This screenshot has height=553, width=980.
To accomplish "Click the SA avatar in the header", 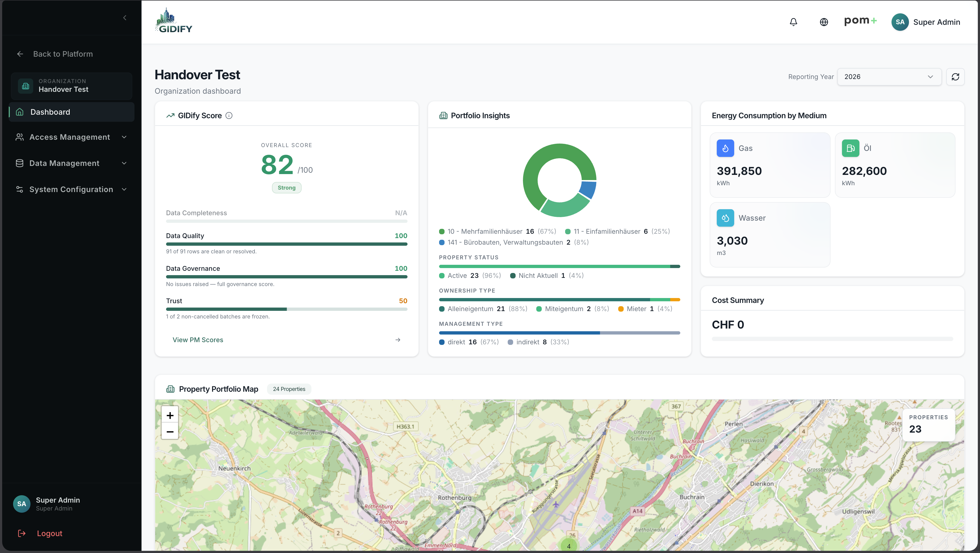I will pos(900,22).
